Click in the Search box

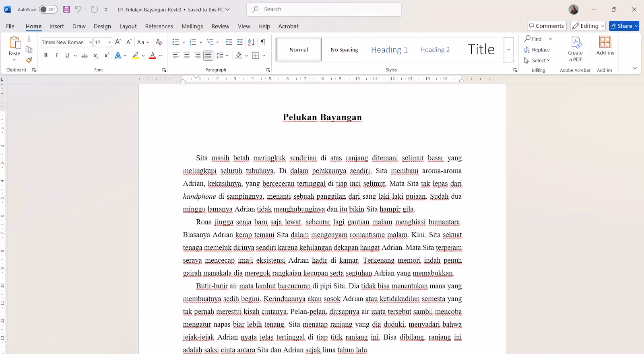pyautogui.click(x=324, y=9)
